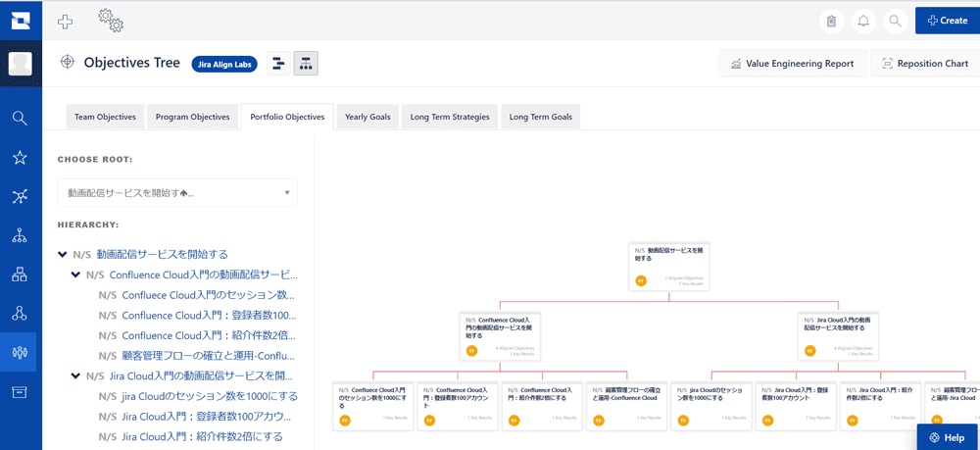Open the user avatar profile
This screenshot has height=450, width=980.
tap(21, 64)
